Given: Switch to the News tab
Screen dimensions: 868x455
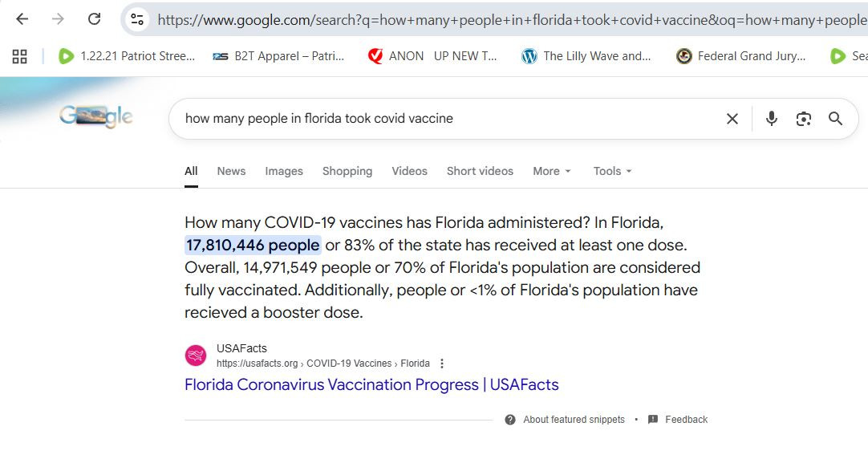Looking at the screenshot, I should click(x=231, y=171).
